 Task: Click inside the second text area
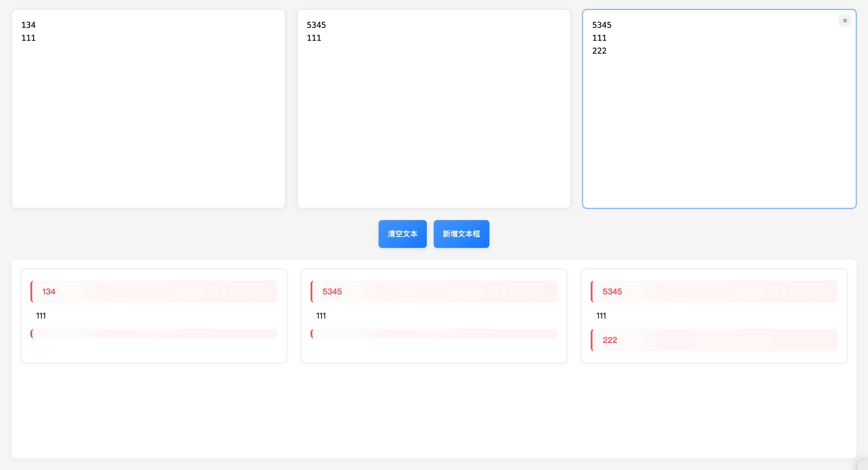pyautogui.click(x=434, y=118)
